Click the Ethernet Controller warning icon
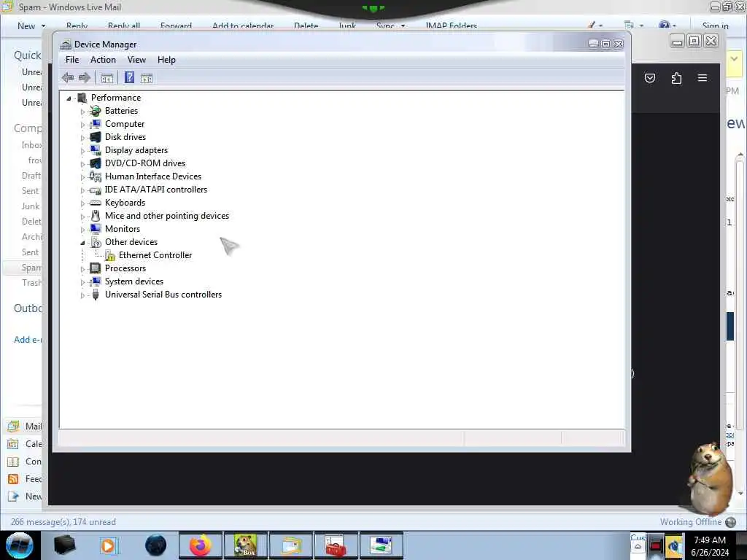 110,256
